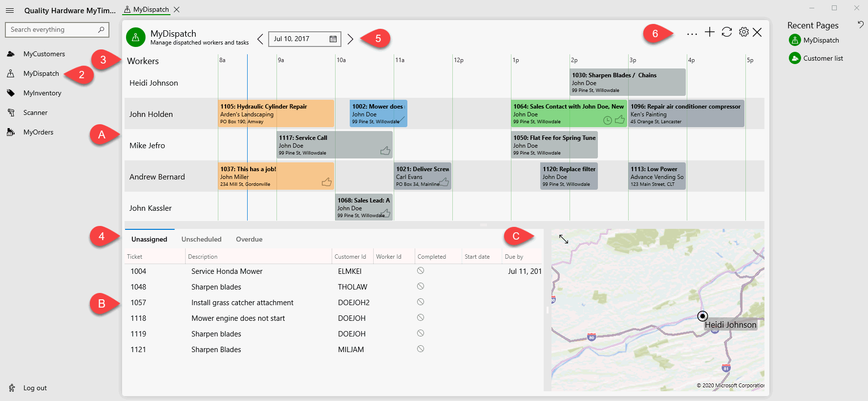868x401 pixels.
Task: Click the plus icon to add task
Action: (709, 32)
